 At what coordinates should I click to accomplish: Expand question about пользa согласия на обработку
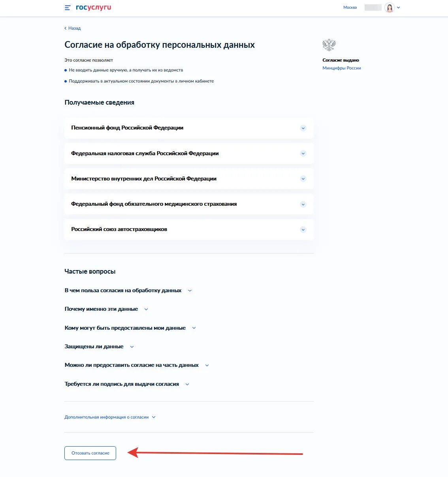(128, 290)
